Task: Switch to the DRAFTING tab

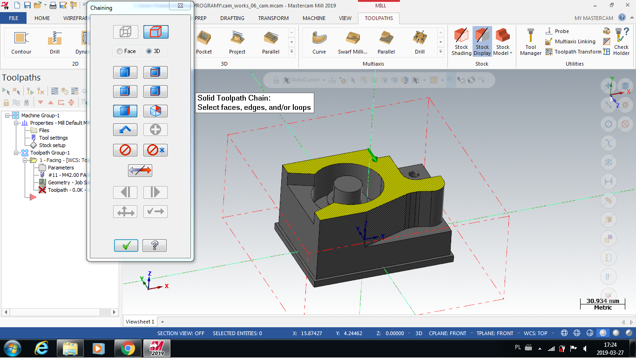Action: 232,18
